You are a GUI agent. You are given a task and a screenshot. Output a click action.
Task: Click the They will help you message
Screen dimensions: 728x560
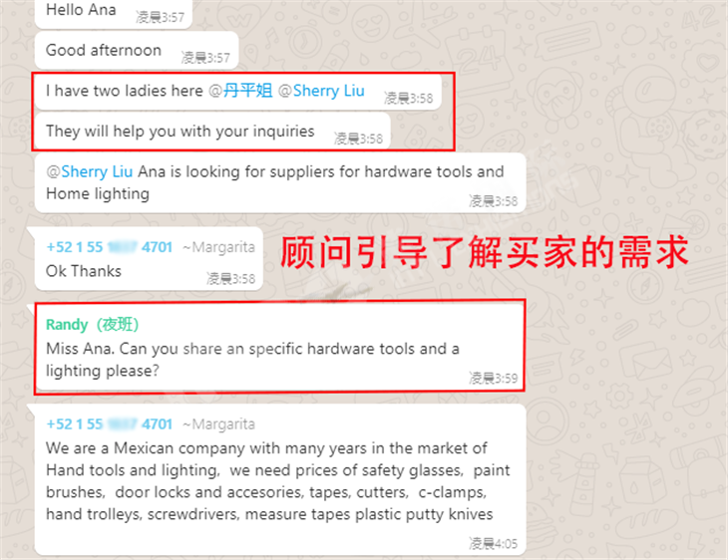pyautogui.click(x=212, y=132)
